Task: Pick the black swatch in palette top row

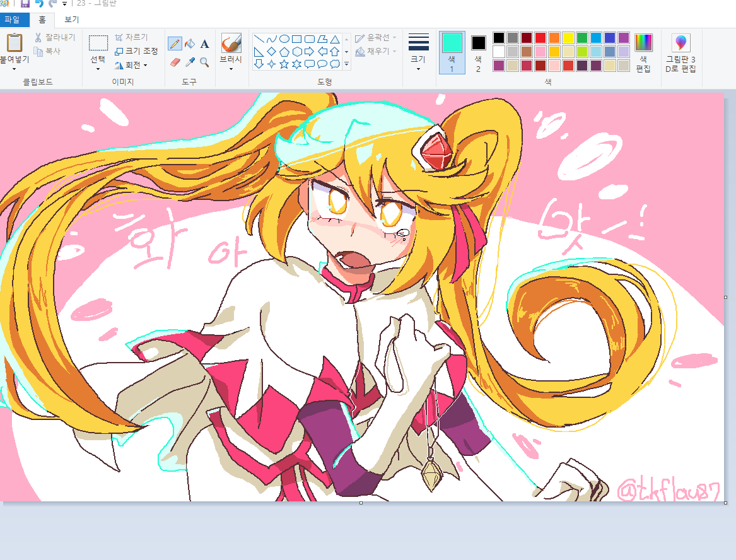Action: coord(499,38)
